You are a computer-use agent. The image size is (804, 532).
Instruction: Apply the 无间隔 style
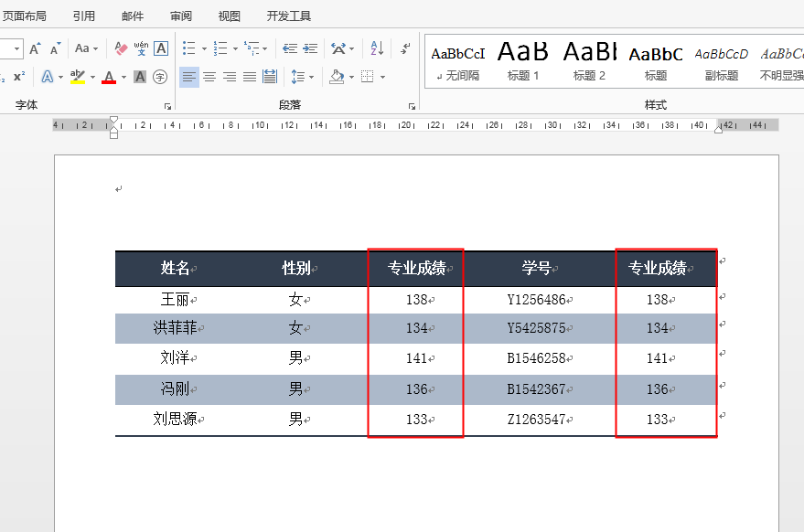[x=458, y=63]
